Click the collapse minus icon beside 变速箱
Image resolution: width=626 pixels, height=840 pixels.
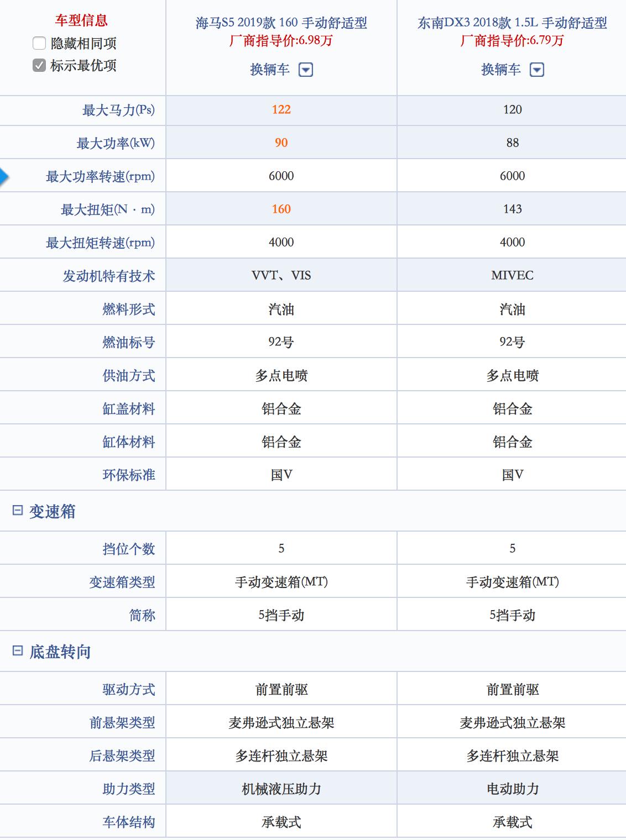pos(17,510)
